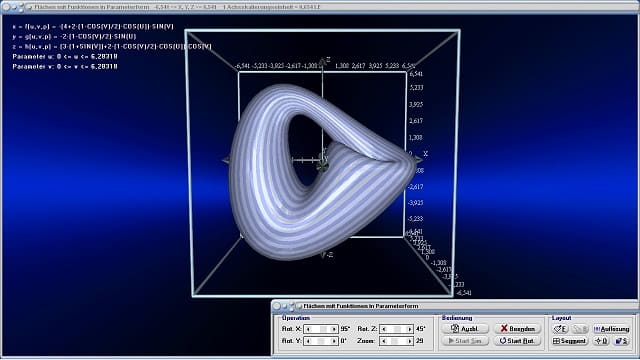Screen dimensions: 640x360
Task: Click the z = h(u,v,p) formula line
Action: (112, 46)
